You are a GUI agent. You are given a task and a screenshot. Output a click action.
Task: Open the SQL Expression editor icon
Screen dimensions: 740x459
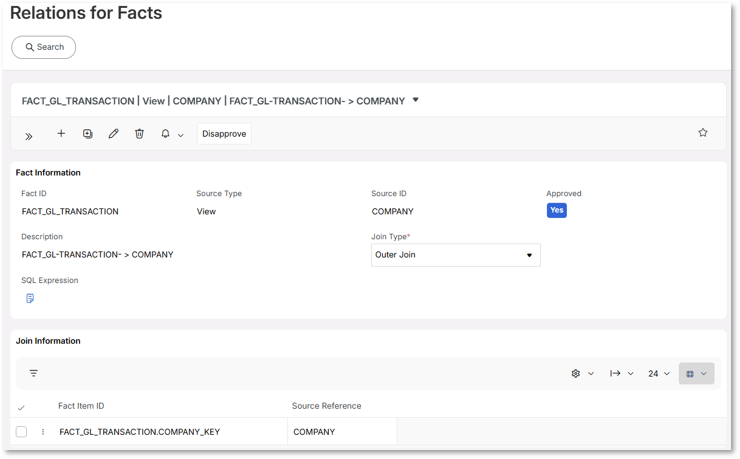click(30, 298)
